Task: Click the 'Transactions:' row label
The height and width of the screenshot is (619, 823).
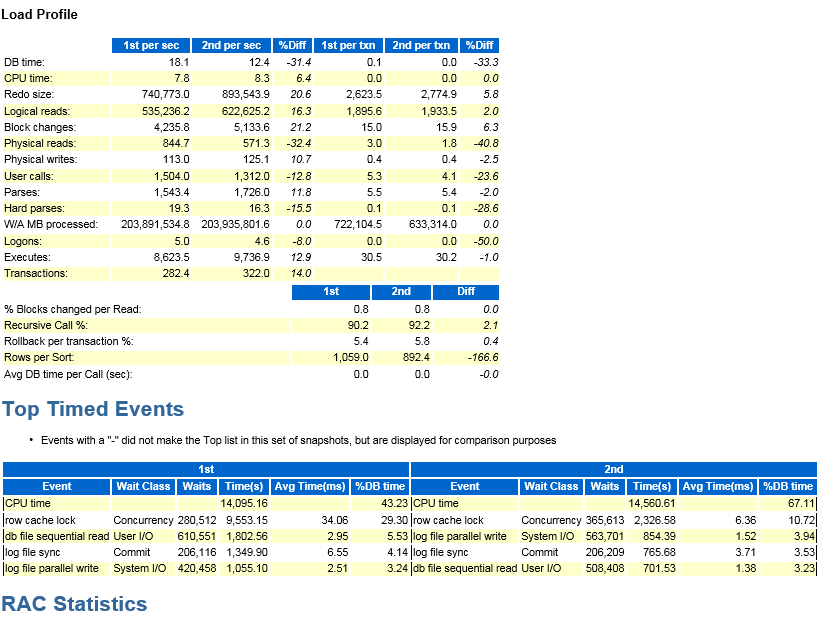Action: coord(36,273)
